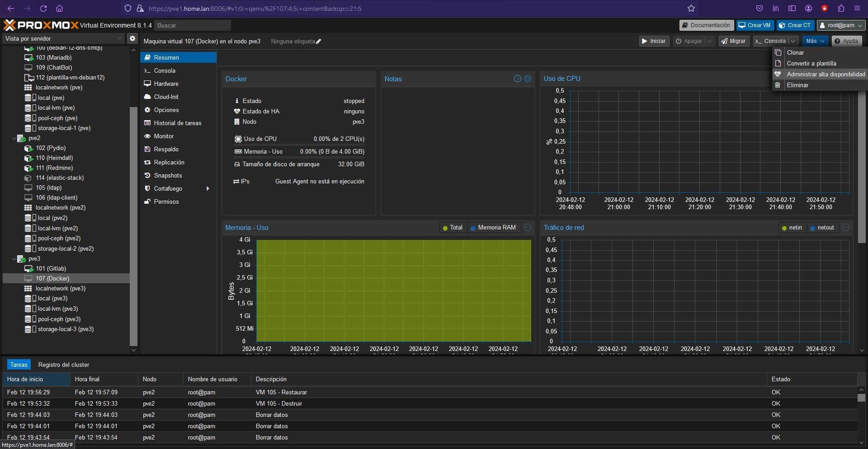Open local-lvm (pve2) storage
This screenshot has width=868, height=449.
[x=57, y=228]
